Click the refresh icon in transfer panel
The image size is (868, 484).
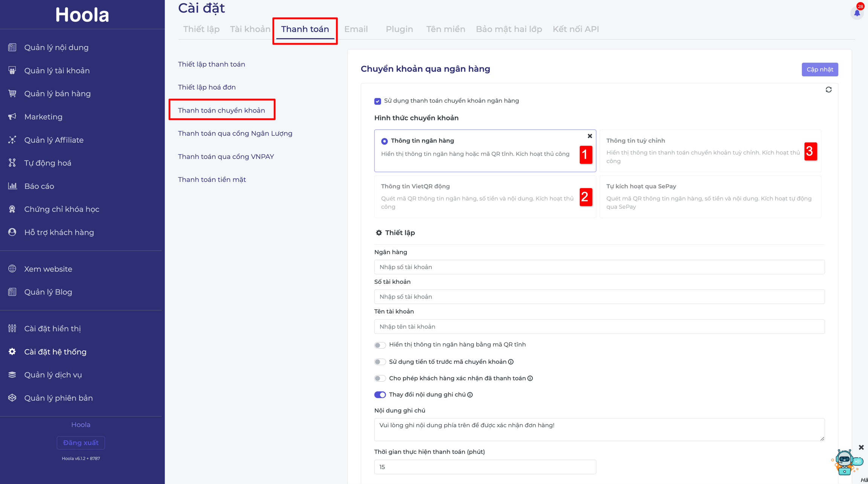click(x=828, y=90)
